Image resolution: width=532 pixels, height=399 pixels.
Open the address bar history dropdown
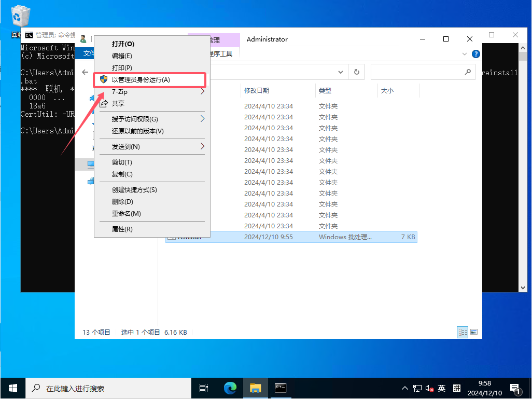pos(341,72)
